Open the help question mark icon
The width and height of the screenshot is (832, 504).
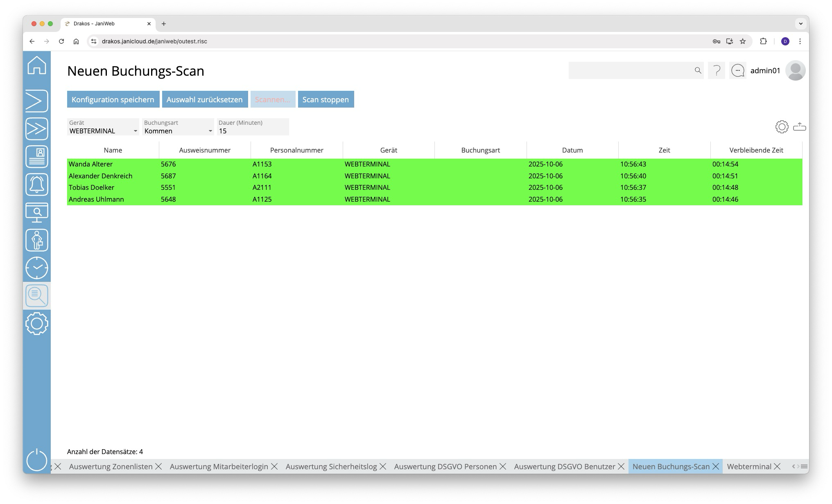coord(717,71)
